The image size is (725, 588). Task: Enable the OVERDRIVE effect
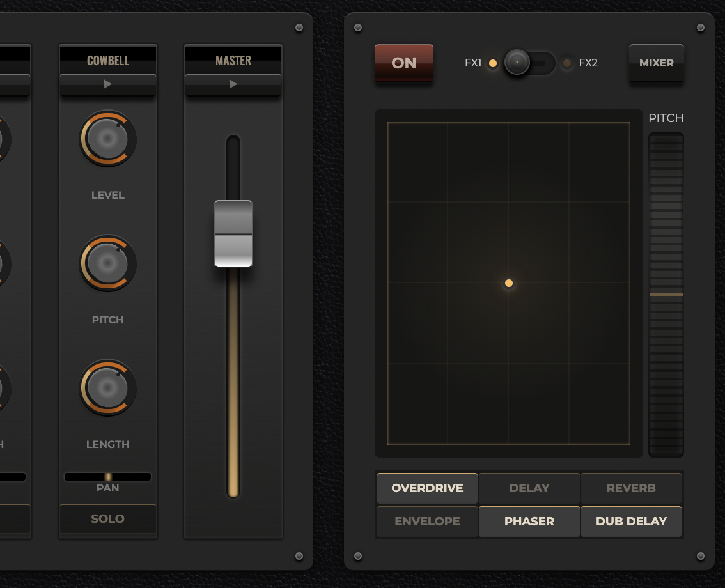(427, 488)
